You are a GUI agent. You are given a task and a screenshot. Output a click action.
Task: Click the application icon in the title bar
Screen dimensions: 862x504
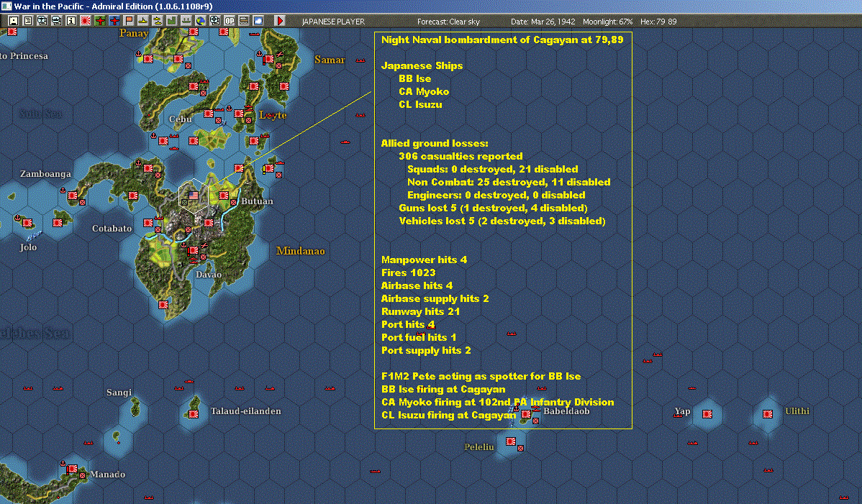tap(6, 6)
